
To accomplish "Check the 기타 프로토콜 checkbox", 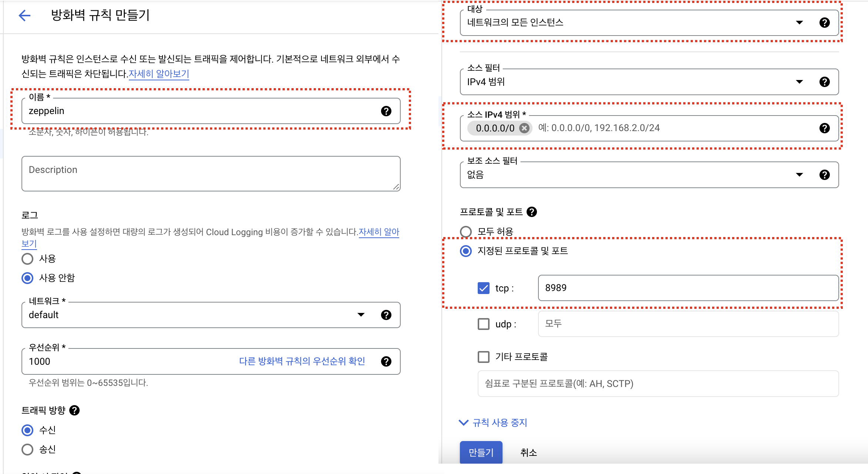I will coord(484,357).
